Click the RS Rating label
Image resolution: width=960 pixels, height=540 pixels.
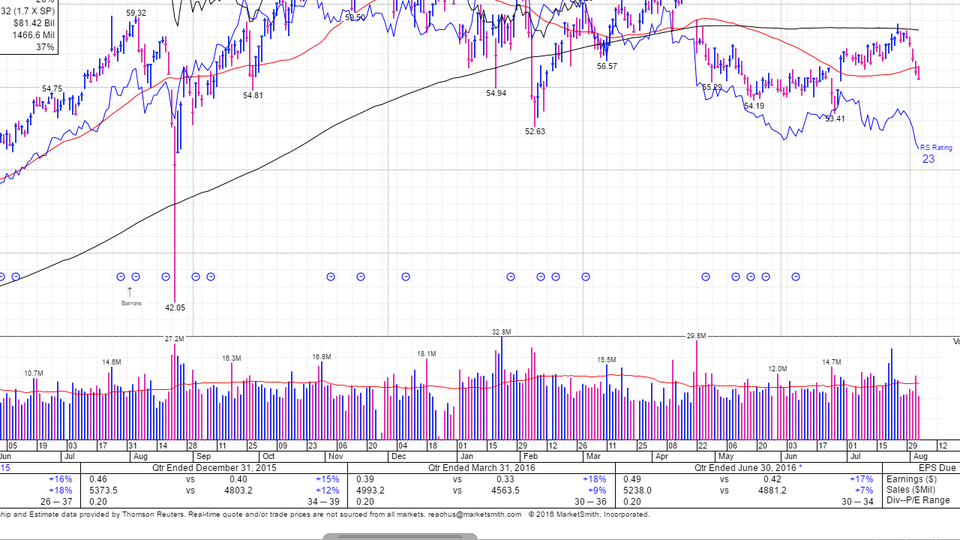tap(936, 148)
